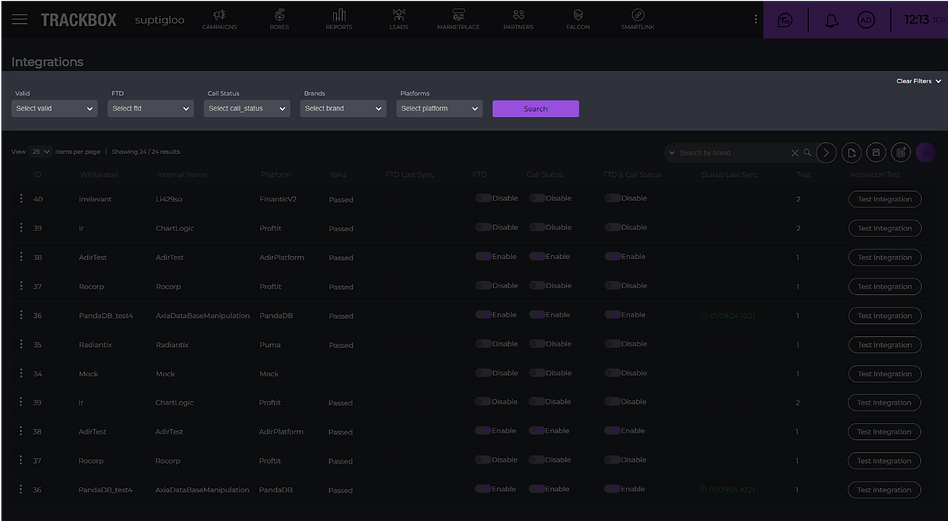Click the Status Last Sync column header
Viewport: 948px width, 521px height.
tap(730, 175)
